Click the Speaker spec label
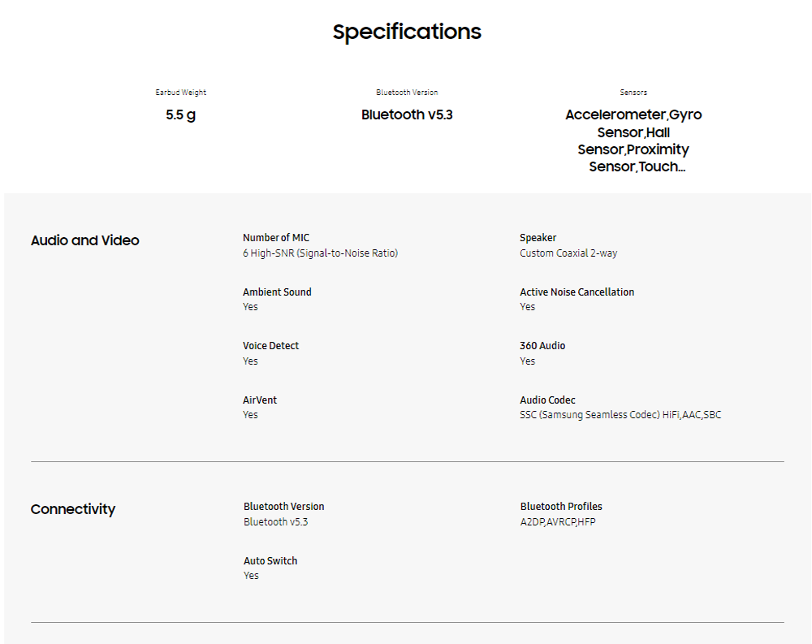812x644 pixels. tap(538, 238)
